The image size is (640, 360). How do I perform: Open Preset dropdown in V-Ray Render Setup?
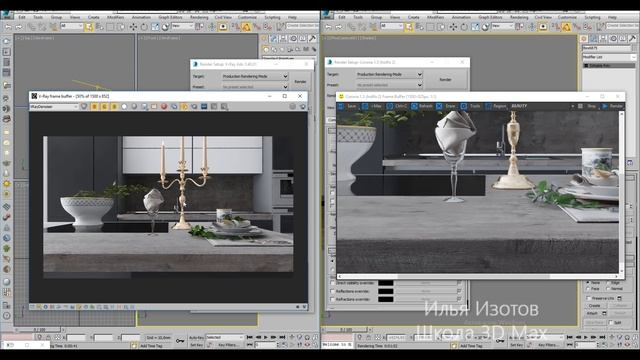(255, 87)
